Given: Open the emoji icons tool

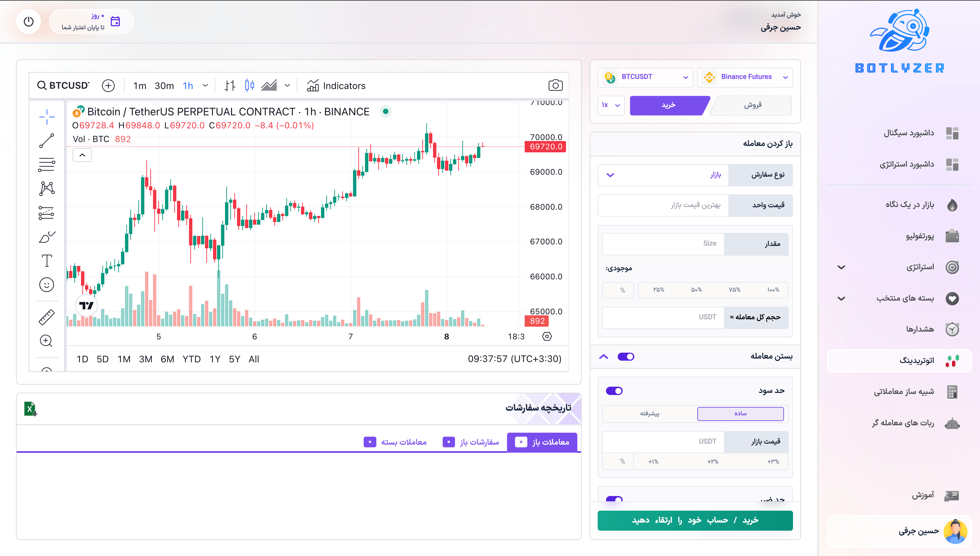Looking at the screenshot, I should point(47,284).
